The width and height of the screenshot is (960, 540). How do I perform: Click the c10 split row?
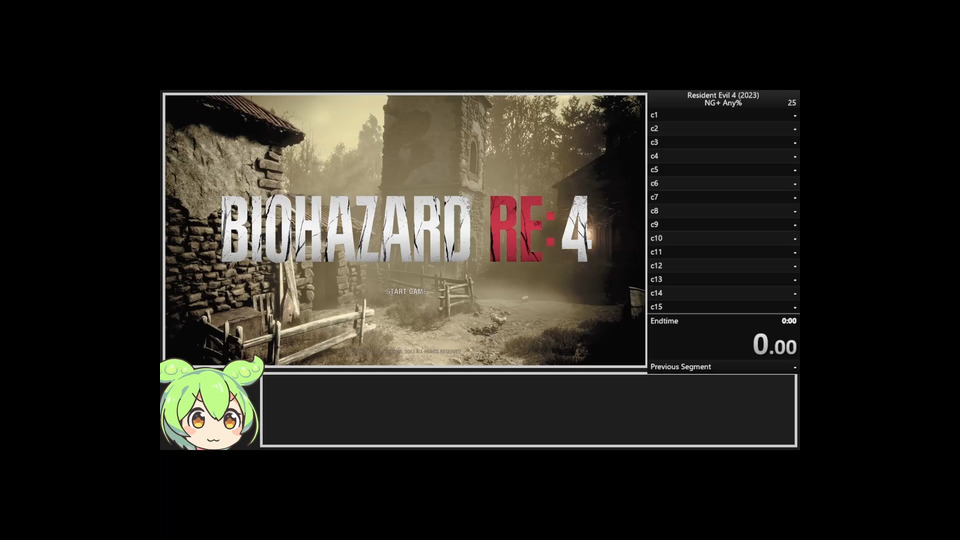[724, 238]
